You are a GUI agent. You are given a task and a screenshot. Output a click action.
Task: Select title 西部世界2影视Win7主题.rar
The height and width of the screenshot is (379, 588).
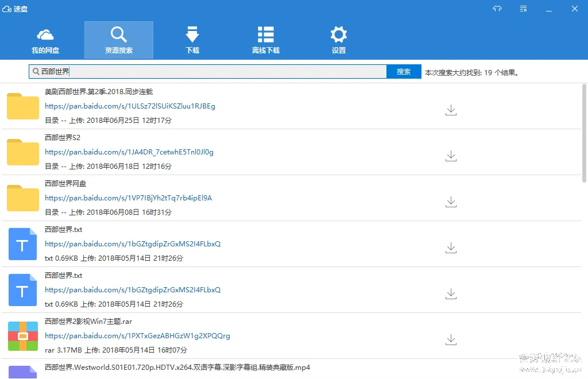coord(88,321)
